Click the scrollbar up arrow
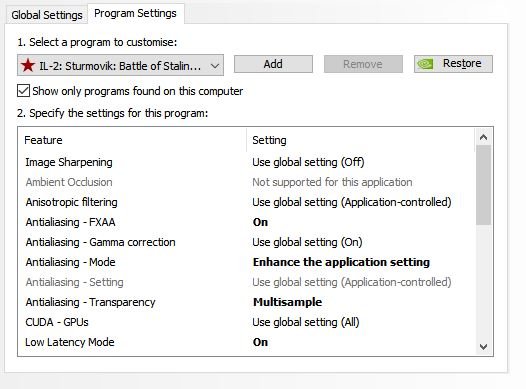The height and width of the screenshot is (389, 526). coord(483,137)
